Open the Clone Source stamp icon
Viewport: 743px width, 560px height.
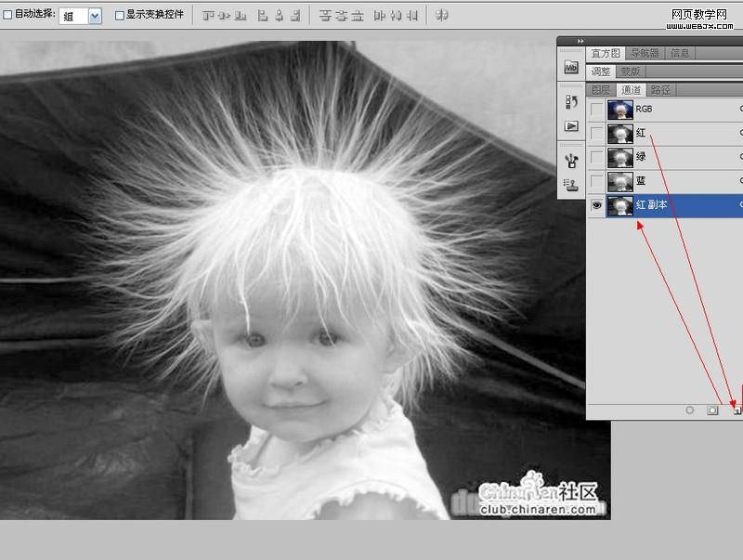(571, 184)
